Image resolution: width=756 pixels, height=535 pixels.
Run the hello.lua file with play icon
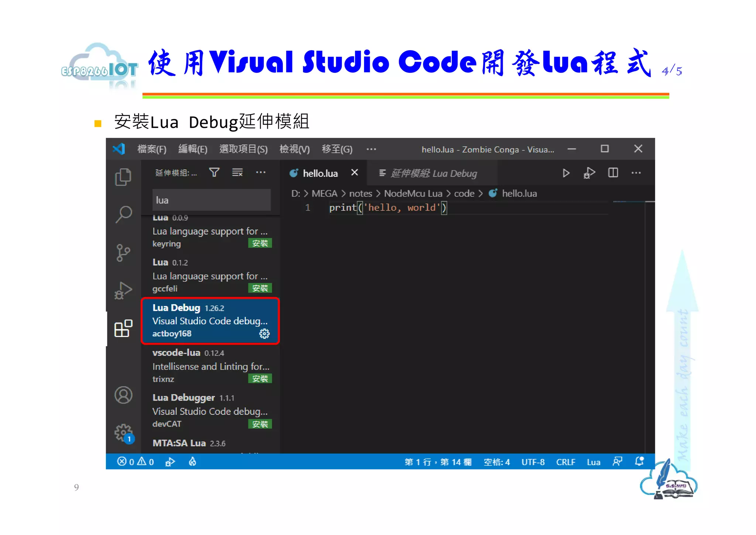[566, 173]
